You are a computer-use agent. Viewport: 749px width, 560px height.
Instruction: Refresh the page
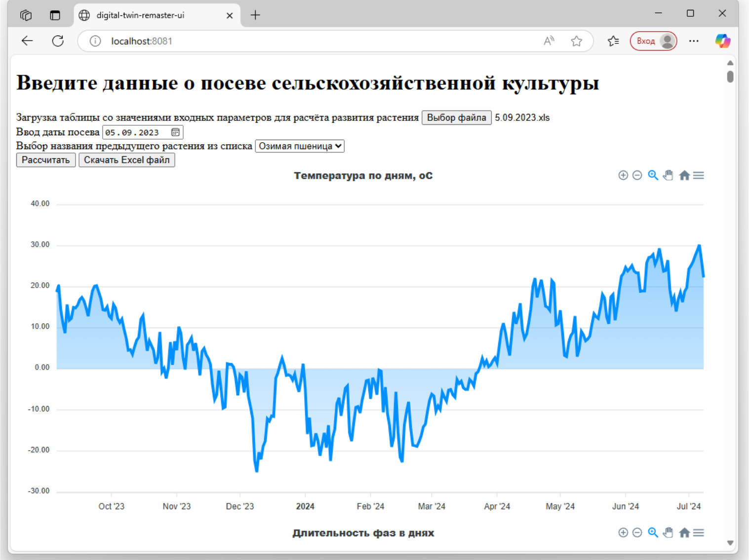[x=58, y=41]
